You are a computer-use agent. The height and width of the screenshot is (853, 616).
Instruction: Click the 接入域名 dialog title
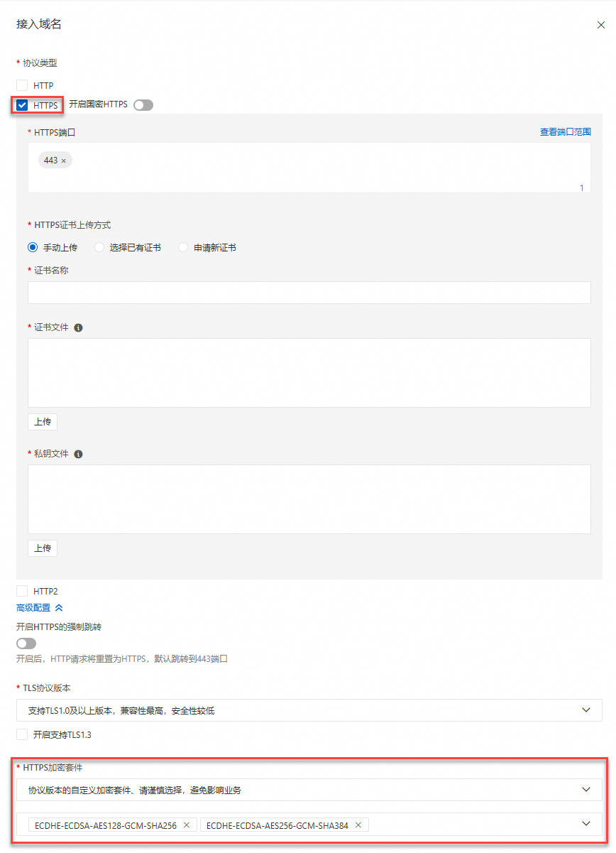[39, 24]
